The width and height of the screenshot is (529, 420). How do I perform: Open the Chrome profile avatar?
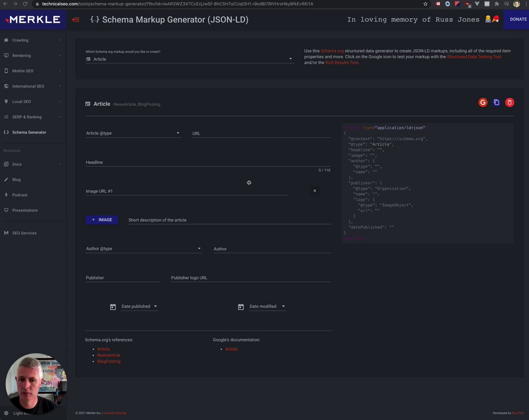(517, 4)
